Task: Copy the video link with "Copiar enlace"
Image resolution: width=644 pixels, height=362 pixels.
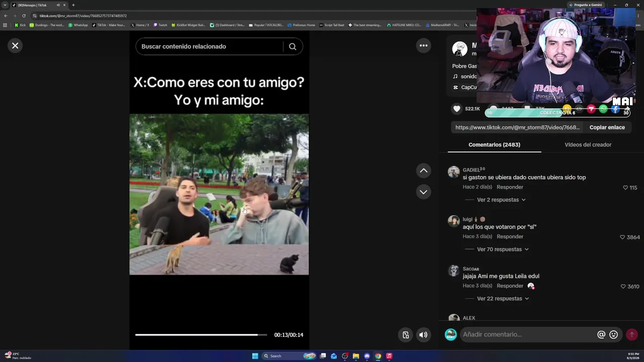Action: point(607,127)
